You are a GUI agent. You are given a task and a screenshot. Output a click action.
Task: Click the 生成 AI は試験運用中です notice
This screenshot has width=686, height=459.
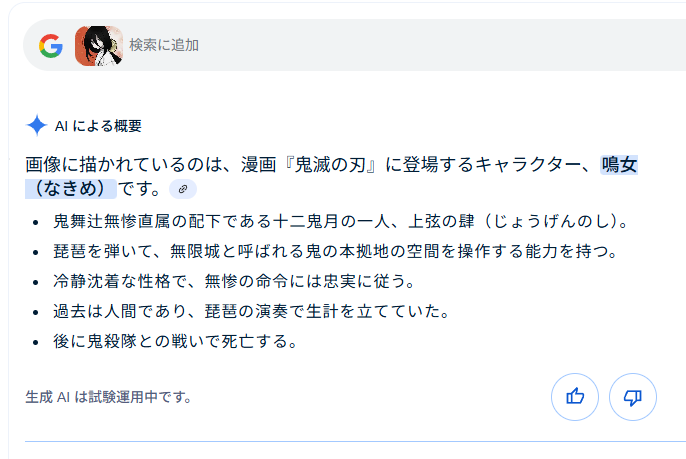(108, 397)
